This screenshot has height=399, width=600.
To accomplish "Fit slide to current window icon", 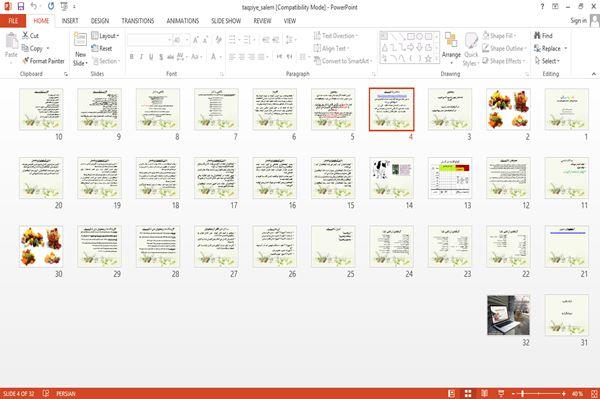I will point(594,393).
